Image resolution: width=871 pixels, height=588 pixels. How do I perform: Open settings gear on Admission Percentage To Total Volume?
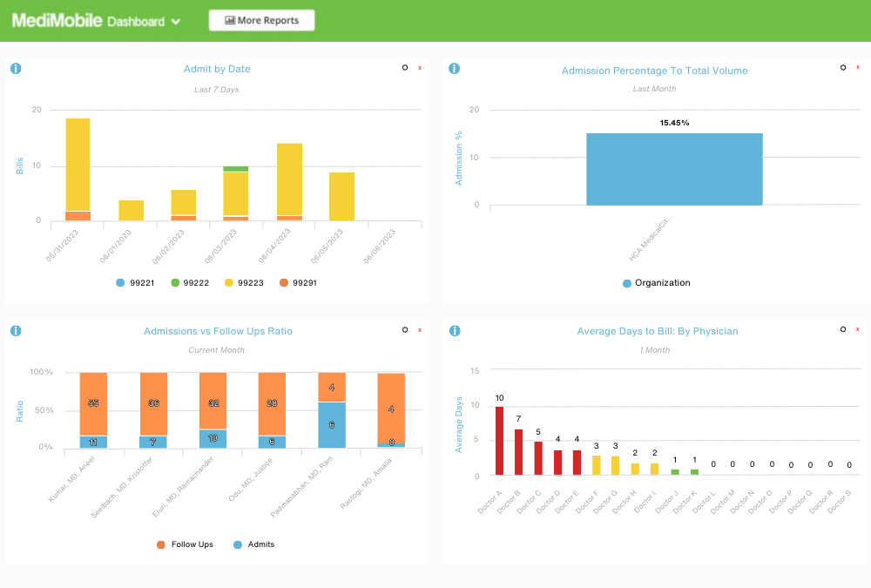point(842,67)
